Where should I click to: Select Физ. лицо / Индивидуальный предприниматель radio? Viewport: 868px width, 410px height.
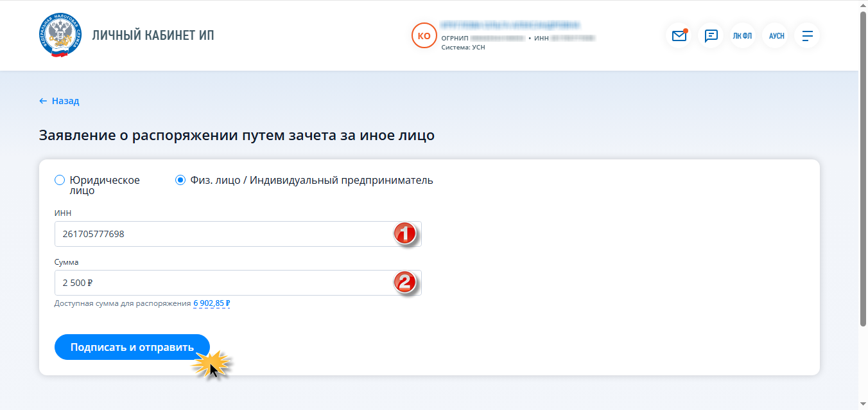180,180
